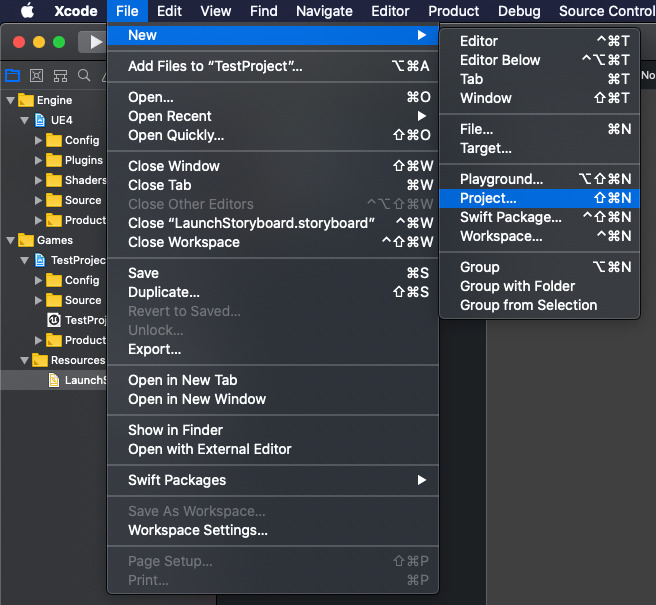Open the Xcode application menu

[x=76, y=11]
